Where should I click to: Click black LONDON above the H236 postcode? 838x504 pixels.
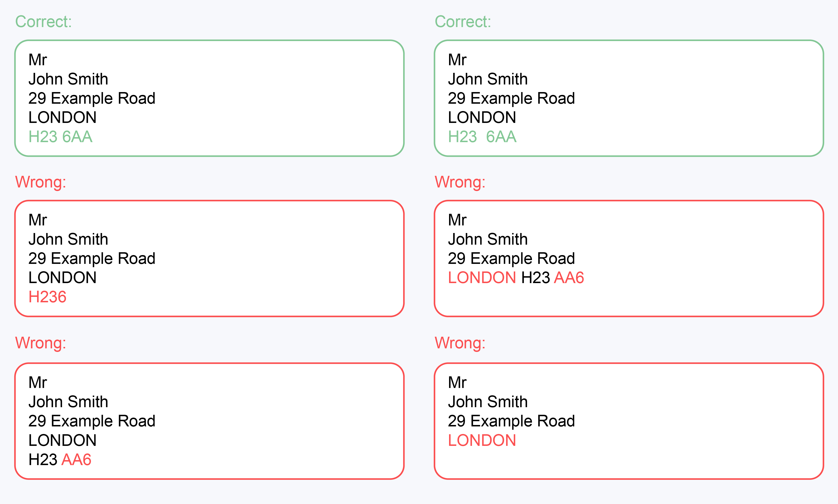[62, 278]
